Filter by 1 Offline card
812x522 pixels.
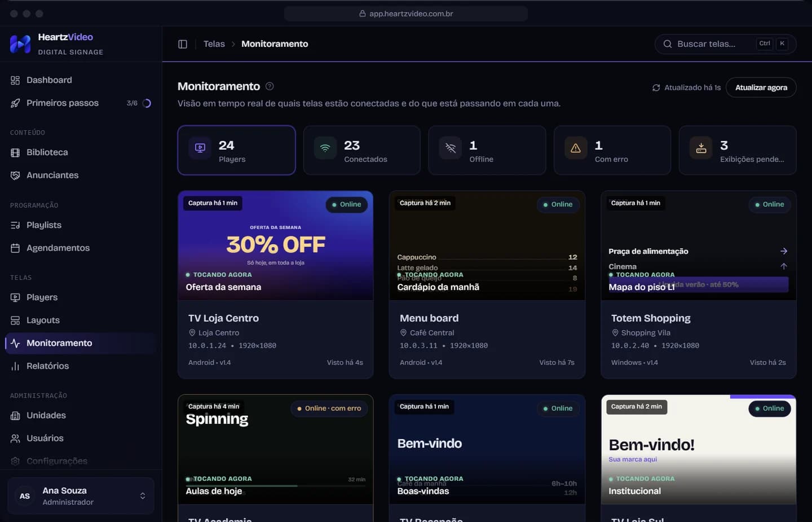click(487, 150)
